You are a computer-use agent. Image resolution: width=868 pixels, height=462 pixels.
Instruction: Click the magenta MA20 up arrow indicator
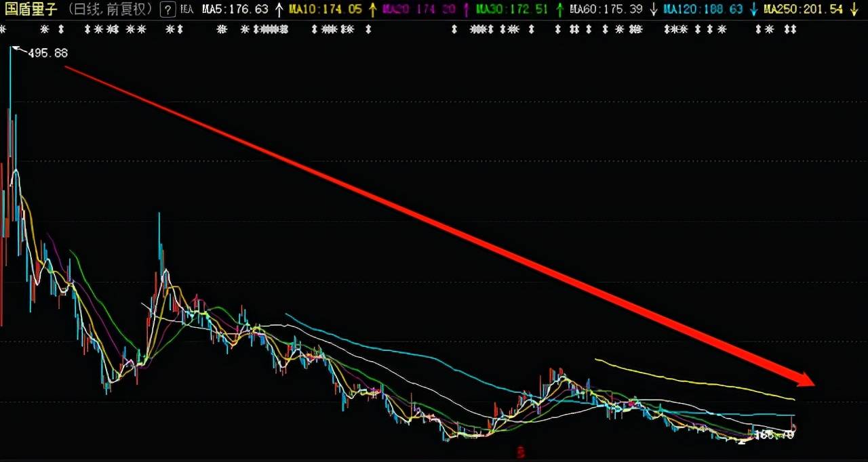[466, 10]
